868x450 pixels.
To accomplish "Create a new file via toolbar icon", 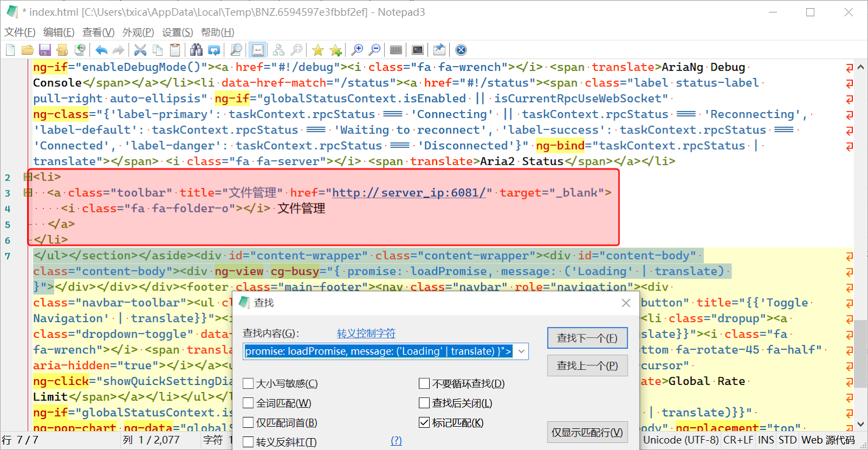I will pyautogui.click(x=10, y=50).
